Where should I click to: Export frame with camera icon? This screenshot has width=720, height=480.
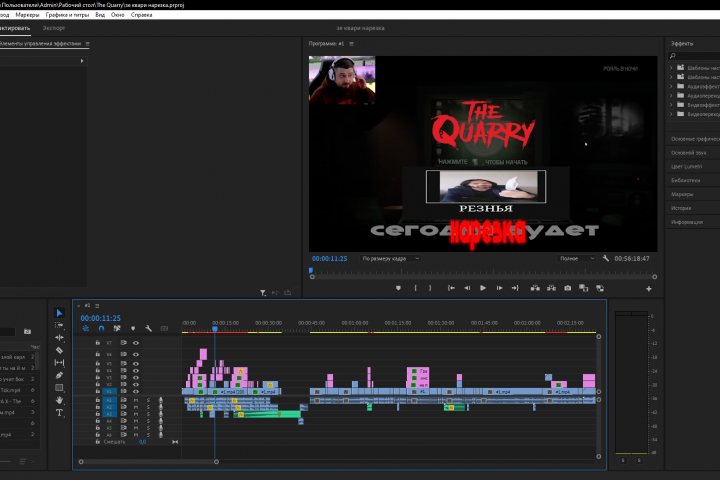[568, 288]
